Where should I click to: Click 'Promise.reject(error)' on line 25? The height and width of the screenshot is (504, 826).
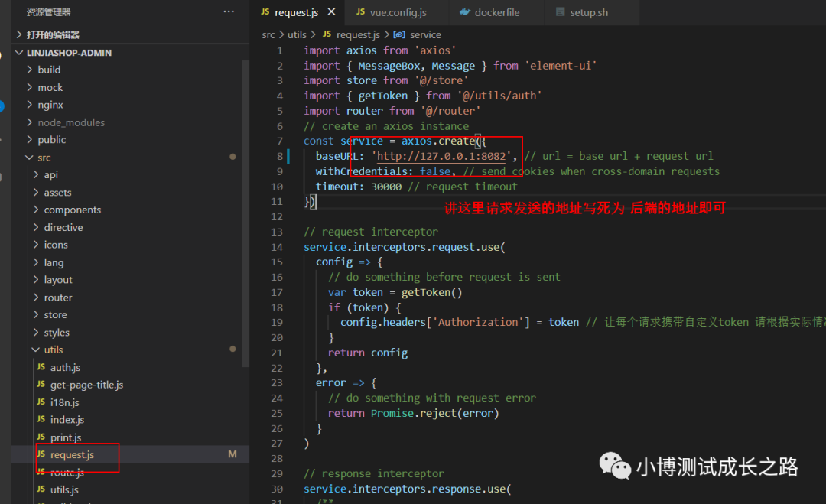tap(434, 414)
